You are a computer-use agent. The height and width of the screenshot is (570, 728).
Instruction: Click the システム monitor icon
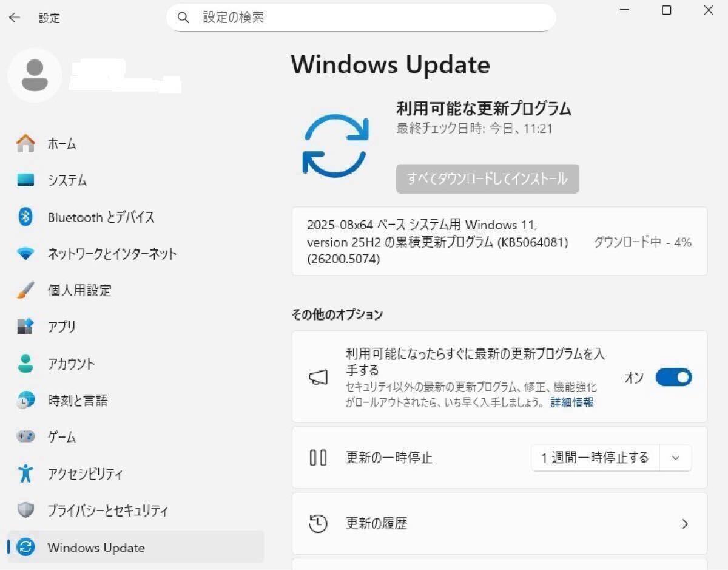[25, 180]
